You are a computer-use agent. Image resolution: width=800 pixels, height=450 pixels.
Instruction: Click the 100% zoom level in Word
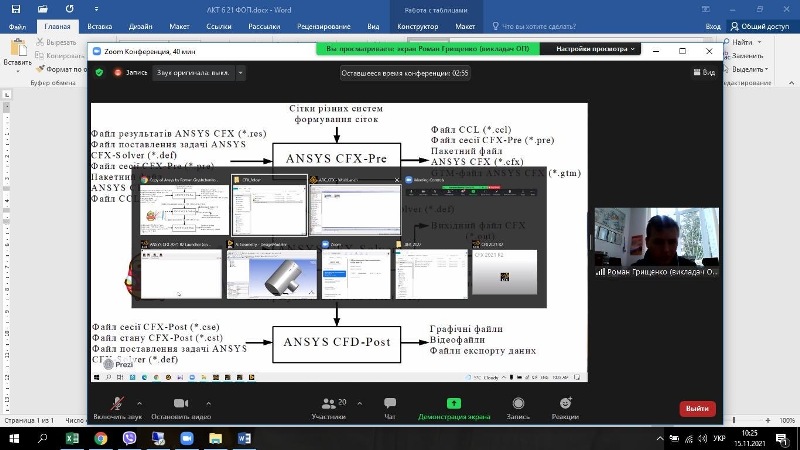[787, 420]
